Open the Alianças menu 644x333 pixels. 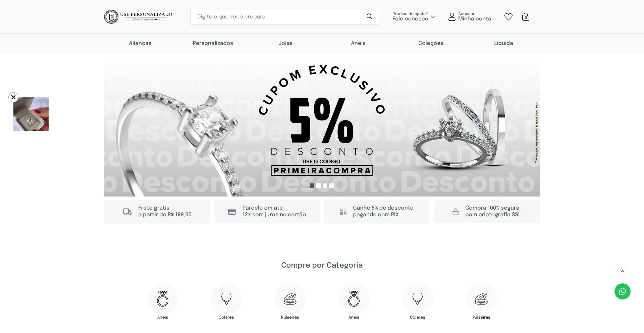140,43
